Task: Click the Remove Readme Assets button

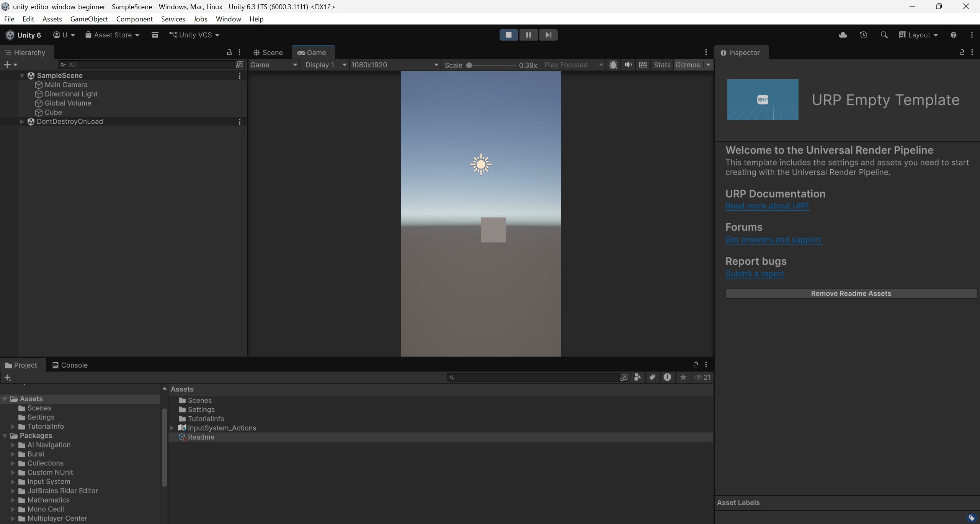Action: [851, 293]
